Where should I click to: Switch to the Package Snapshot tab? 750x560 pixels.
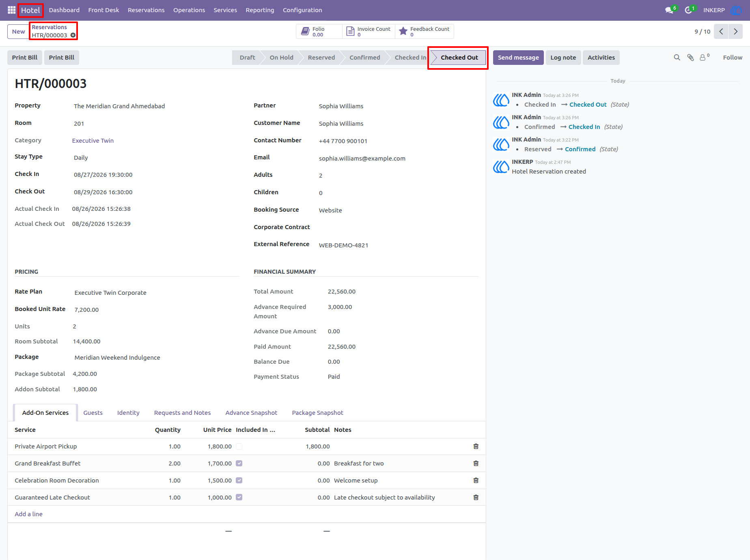[317, 413]
